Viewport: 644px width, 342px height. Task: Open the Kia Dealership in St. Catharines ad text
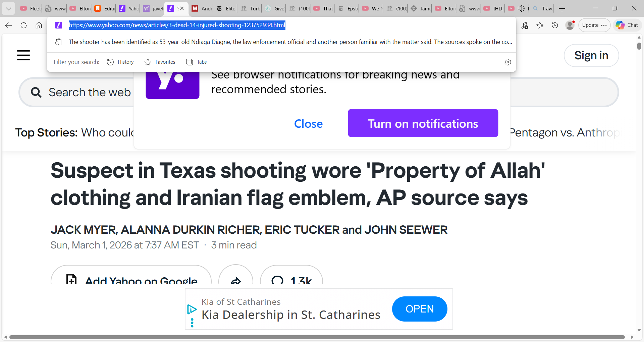pyautogui.click(x=291, y=315)
